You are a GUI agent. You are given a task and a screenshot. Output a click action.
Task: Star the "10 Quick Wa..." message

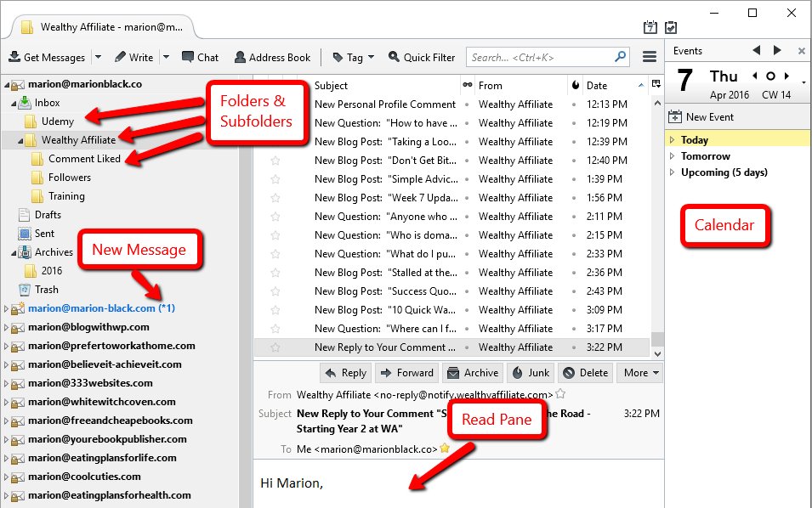[x=275, y=310]
